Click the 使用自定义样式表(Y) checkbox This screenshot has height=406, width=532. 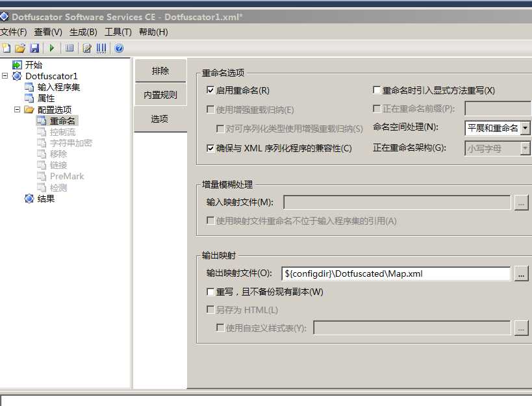pos(220,327)
